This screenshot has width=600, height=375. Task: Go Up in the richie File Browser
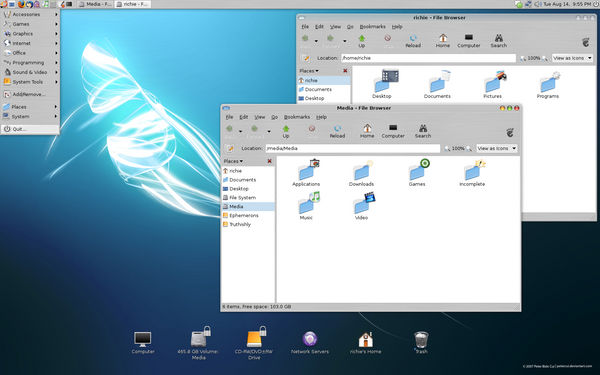(x=362, y=41)
